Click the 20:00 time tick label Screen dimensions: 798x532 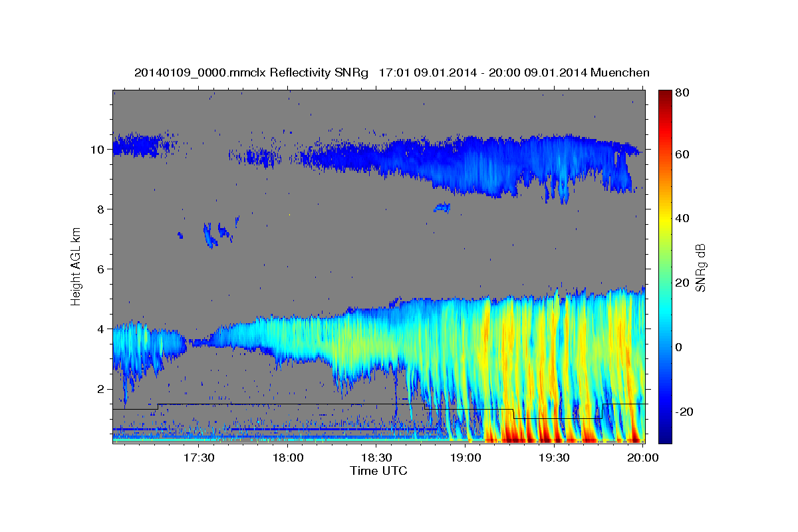click(x=643, y=458)
